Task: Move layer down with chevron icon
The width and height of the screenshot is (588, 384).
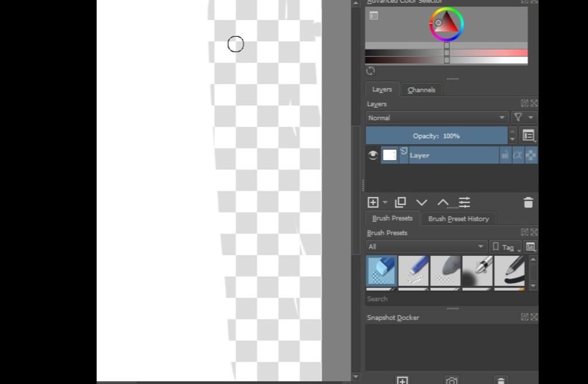Action: (421, 203)
